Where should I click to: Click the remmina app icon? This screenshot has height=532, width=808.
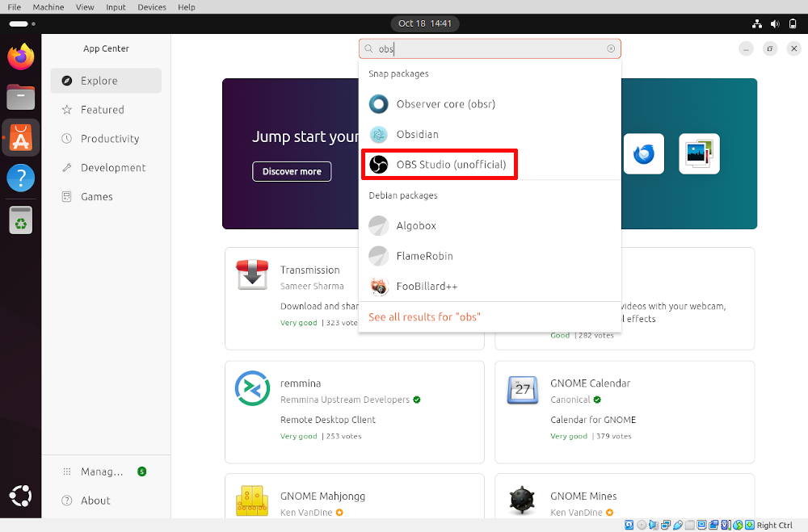coord(251,388)
